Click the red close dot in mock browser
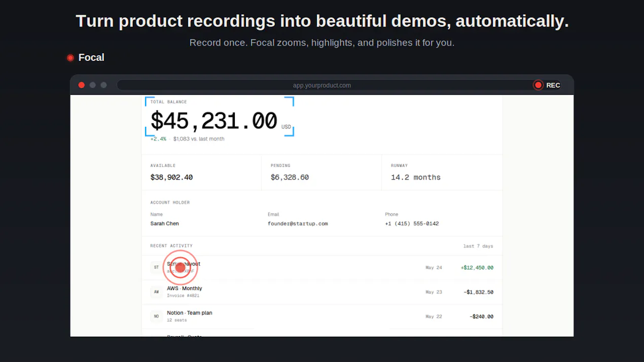This screenshot has height=362, width=644. coord(81,85)
